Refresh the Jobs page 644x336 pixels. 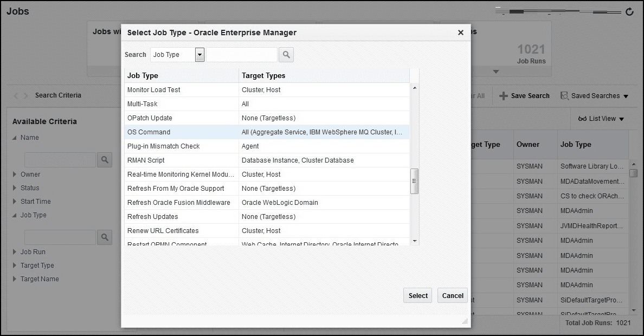(629, 11)
